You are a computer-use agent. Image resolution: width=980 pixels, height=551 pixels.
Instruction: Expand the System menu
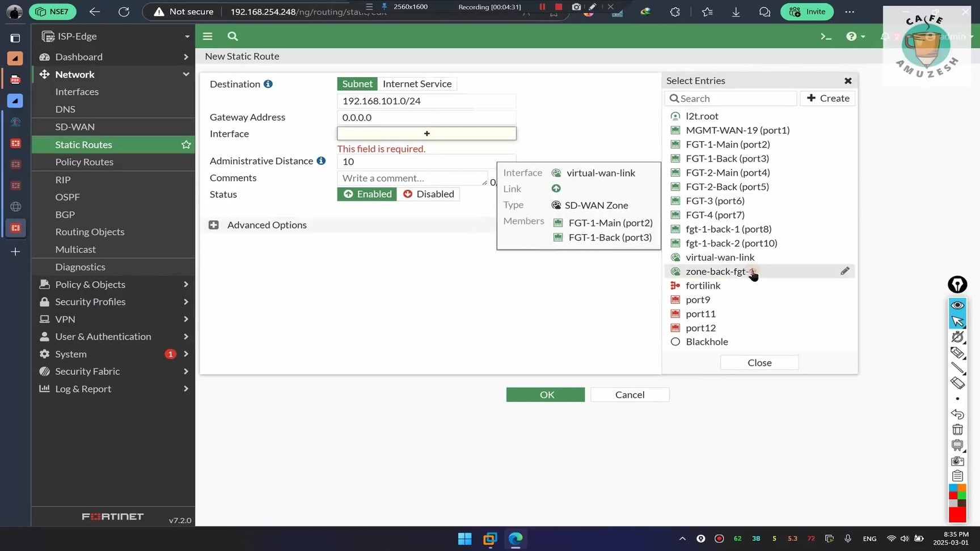[113, 354]
